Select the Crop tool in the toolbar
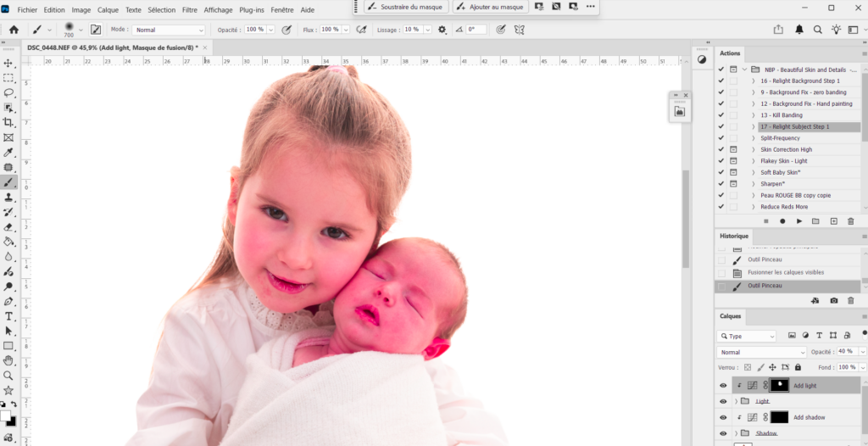This screenshot has height=446, width=868. (8, 122)
